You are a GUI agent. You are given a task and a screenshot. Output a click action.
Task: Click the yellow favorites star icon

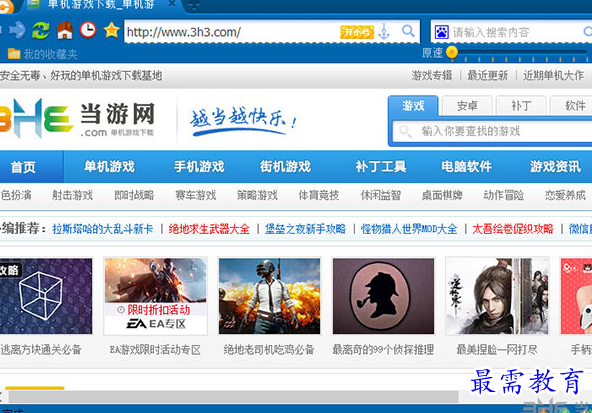112,30
